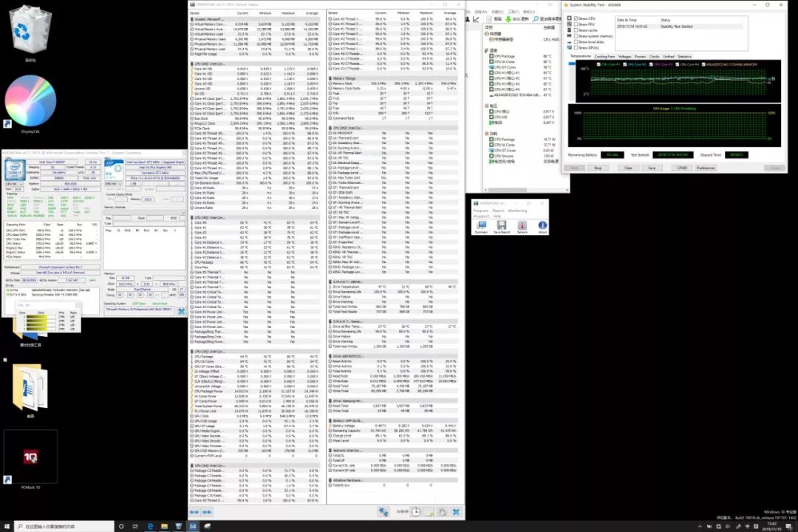
Task: Open the PCMark 10 desktop shortcut
Action: pyautogui.click(x=30, y=457)
